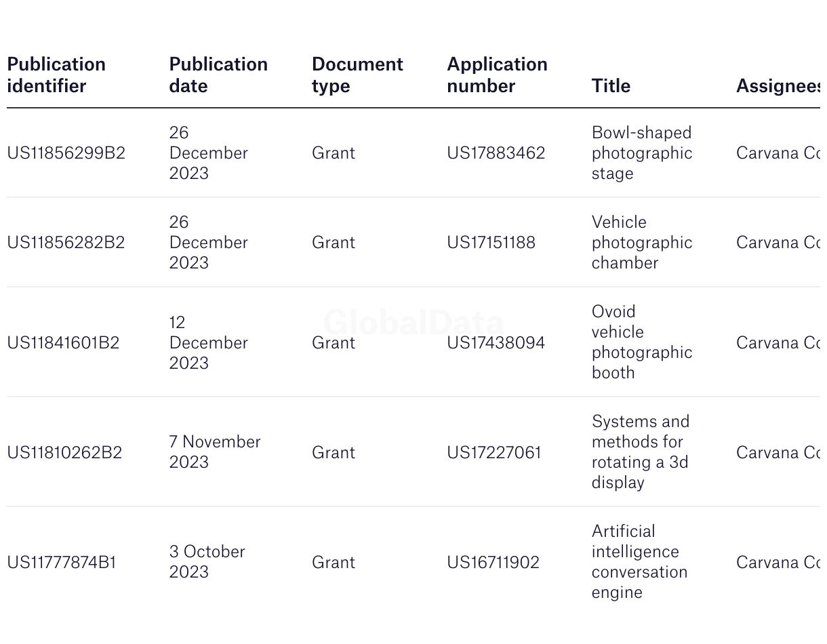Click application number US17438094

496,342
